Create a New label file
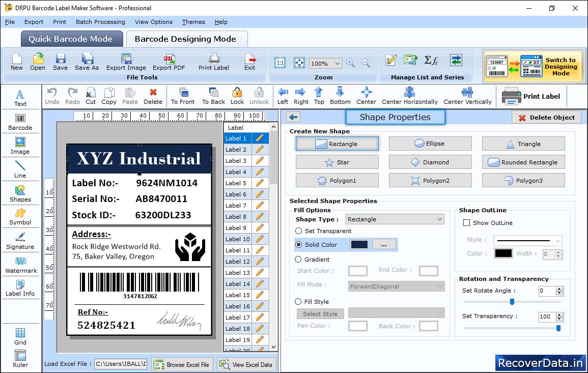588x373 pixels. point(16,62)
